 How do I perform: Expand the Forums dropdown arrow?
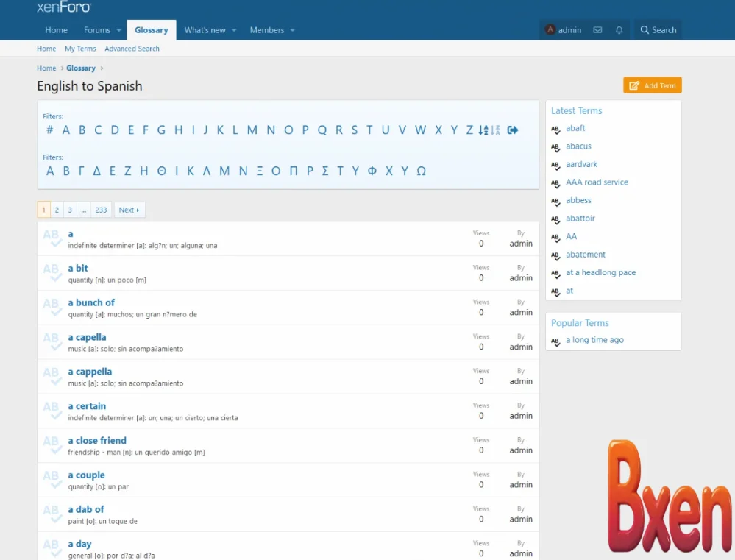118,30
